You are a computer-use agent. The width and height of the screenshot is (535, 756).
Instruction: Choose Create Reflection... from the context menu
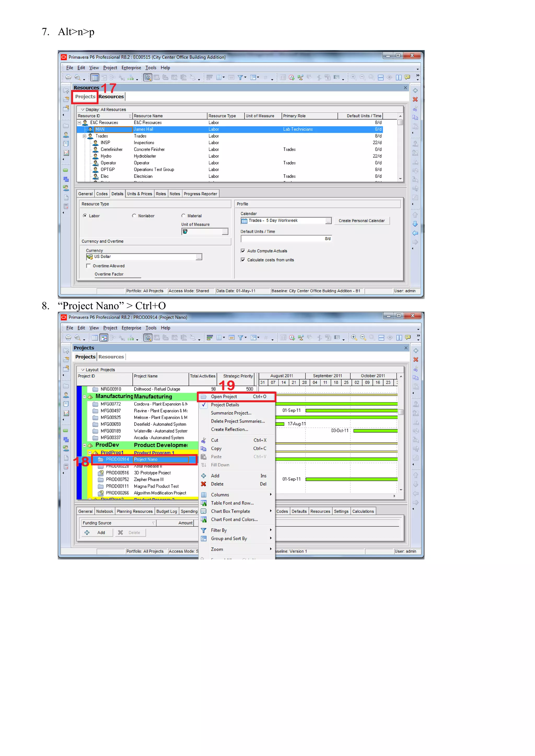(x=237, y=429)
